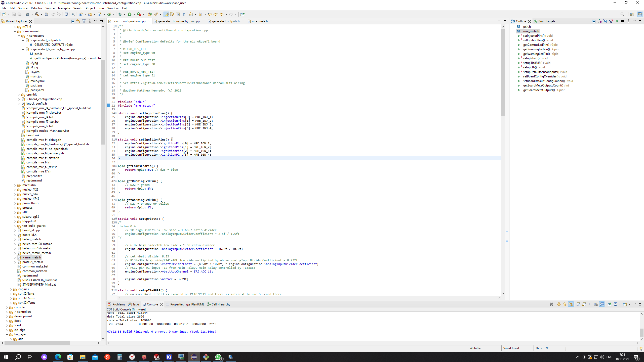Screen dimensions: 644x362
Task: Click the Open Perspective icon
Action: pos(632,14)
